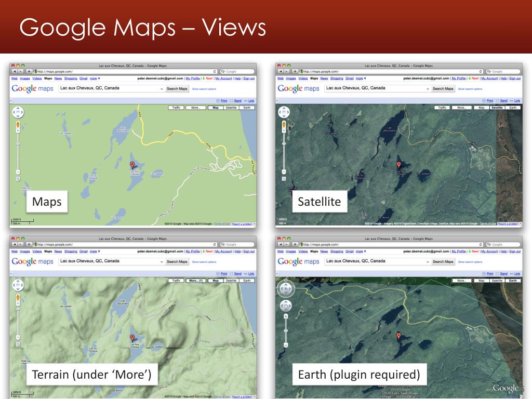The image size is (532, 399).
Task: Click the pan control in the Terrain view
Action: 18,285
